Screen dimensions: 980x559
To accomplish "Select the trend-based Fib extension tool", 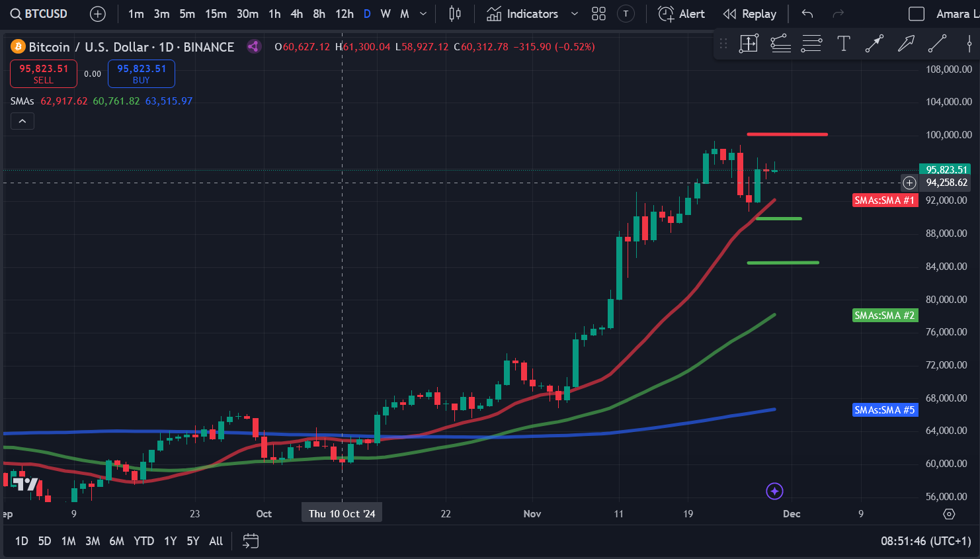I will [780, 44].
